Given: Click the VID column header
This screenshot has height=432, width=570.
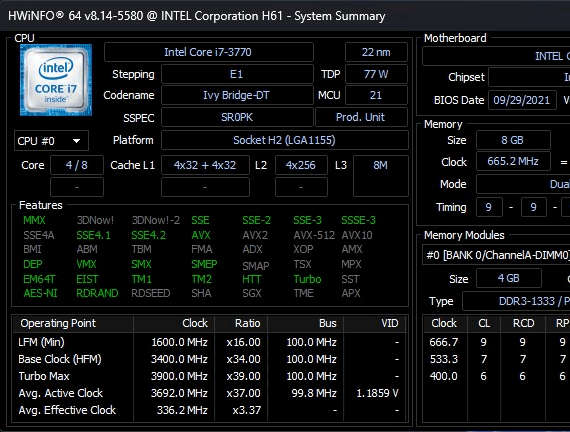Looking at the screenshot, I should [375, 323].
